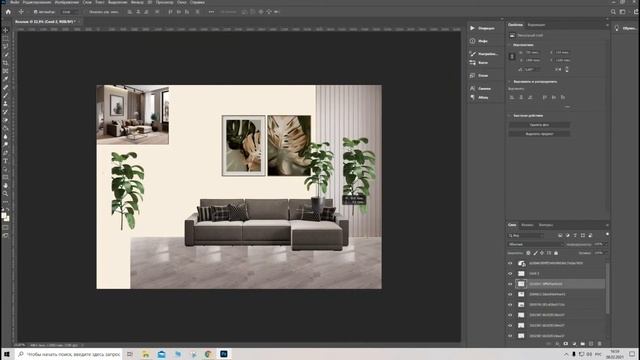Create new adjustment layer icon
The image size is (640, 360).
[x=574, y=344]
